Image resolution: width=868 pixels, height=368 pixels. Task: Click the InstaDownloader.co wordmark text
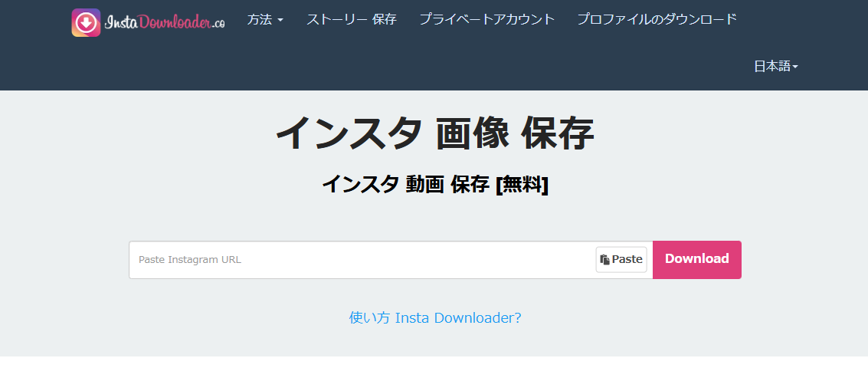[x=165, y=23]
